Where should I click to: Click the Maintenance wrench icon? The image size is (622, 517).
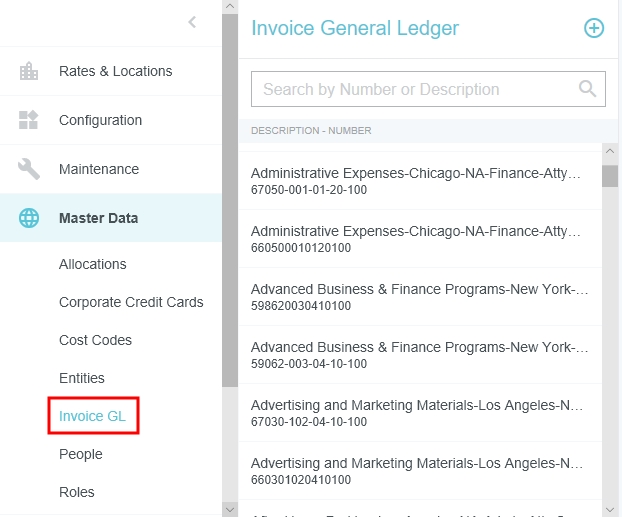click(x=29, y=169)
